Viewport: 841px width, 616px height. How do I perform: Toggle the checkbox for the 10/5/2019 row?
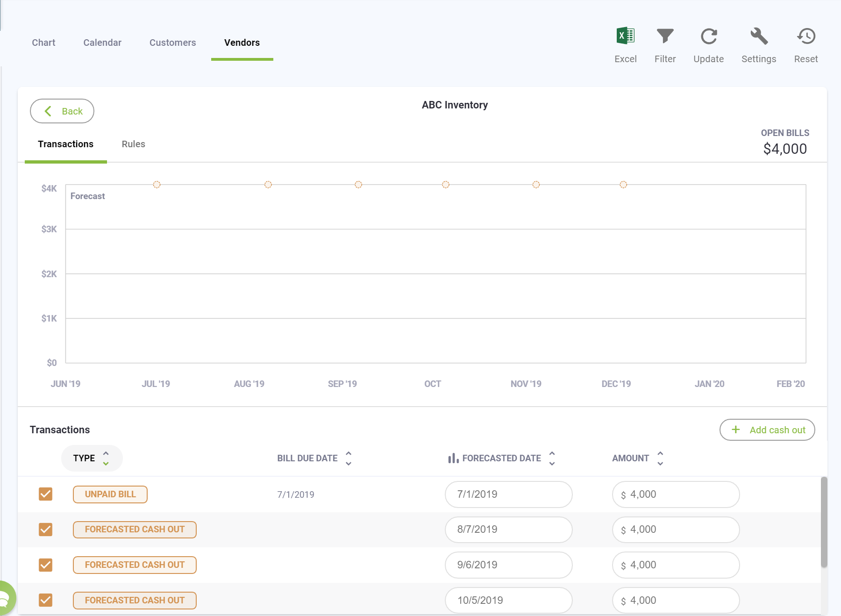45,600
